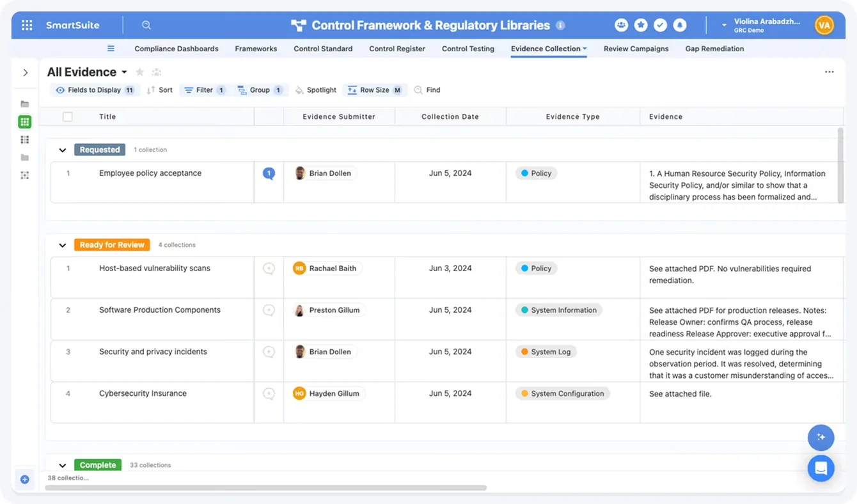Toggle the select-all checkbox in header
Image resolution: width=857 pixels, height=504 pixels.
click(68, 116)
